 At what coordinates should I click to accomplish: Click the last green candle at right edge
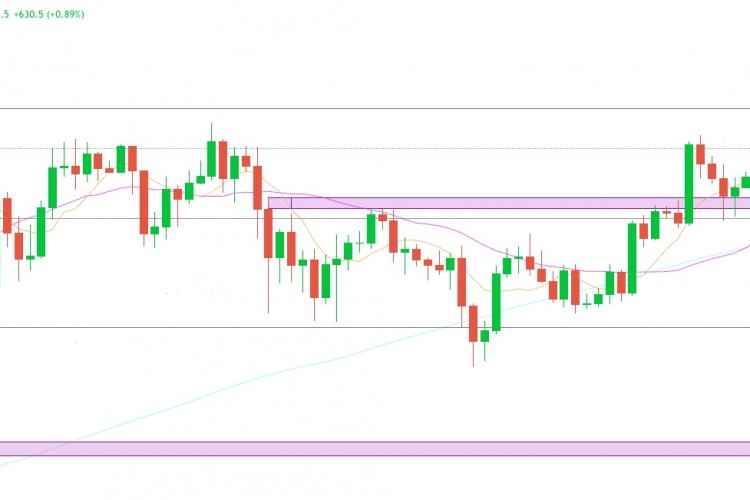pos(746,181)
